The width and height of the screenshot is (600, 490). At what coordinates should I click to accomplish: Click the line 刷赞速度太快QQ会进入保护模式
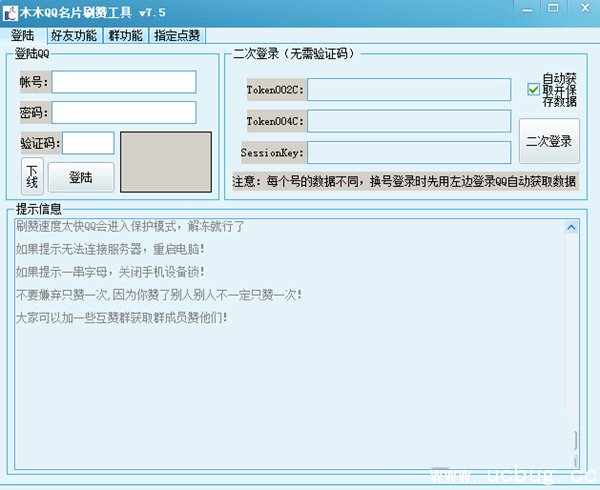130,226
